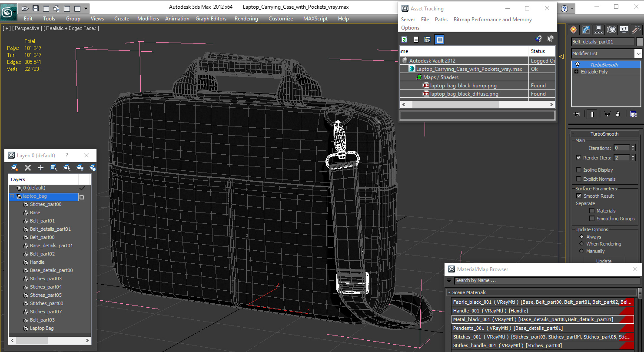Open Material Browser options arrow
Viewport: 644px width, 352px height.
[x=449, y=281]
